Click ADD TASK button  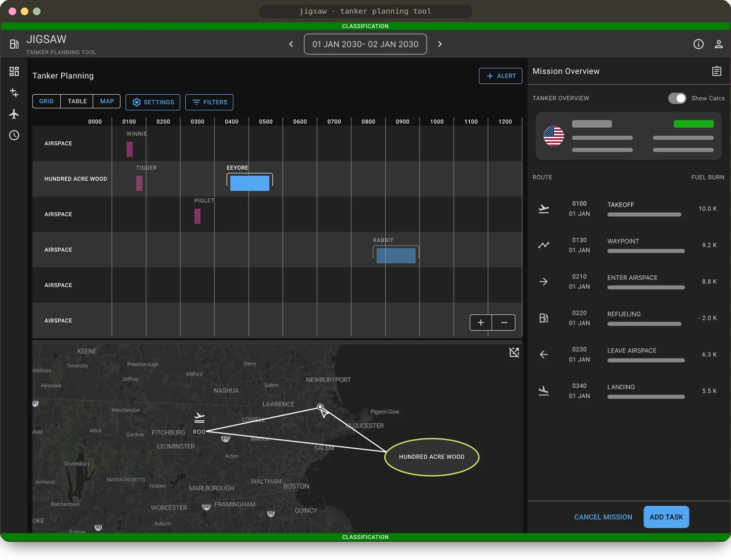click(x=666, y=517)
